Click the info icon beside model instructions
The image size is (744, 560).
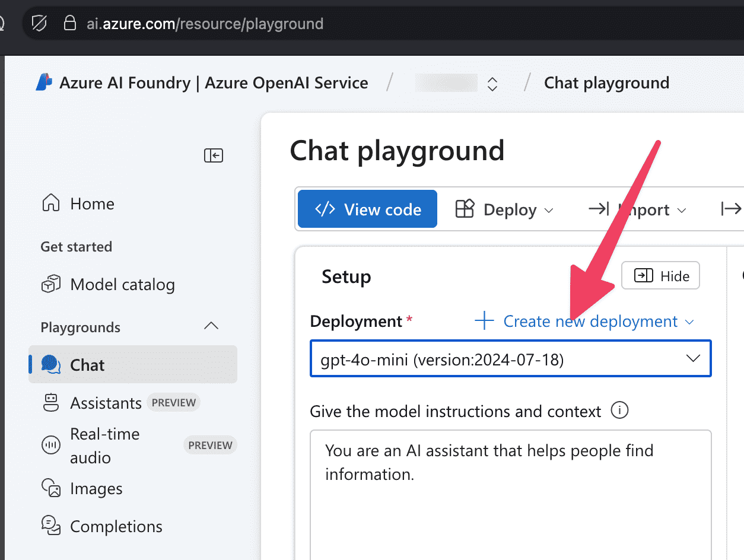pos(619,411)
